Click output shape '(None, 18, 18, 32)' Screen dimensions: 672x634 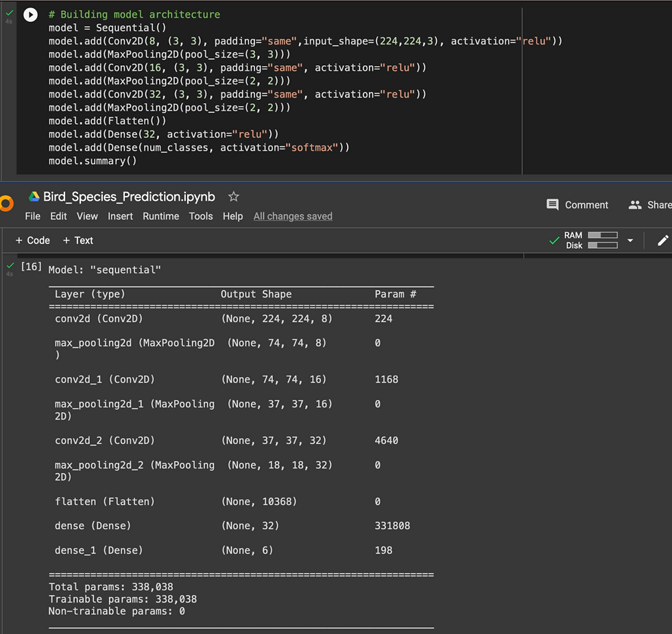(x=280, y=465)
